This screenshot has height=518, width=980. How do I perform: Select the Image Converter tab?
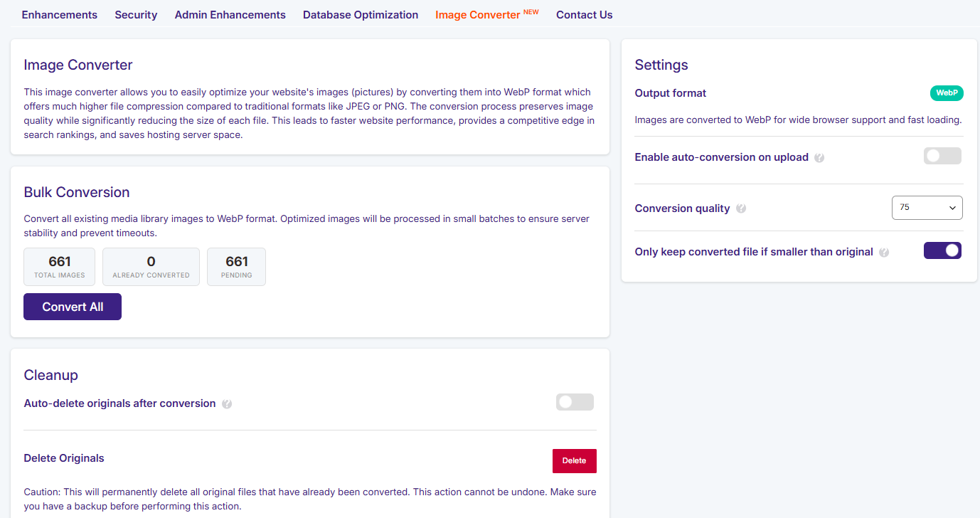tap(487, 14)
